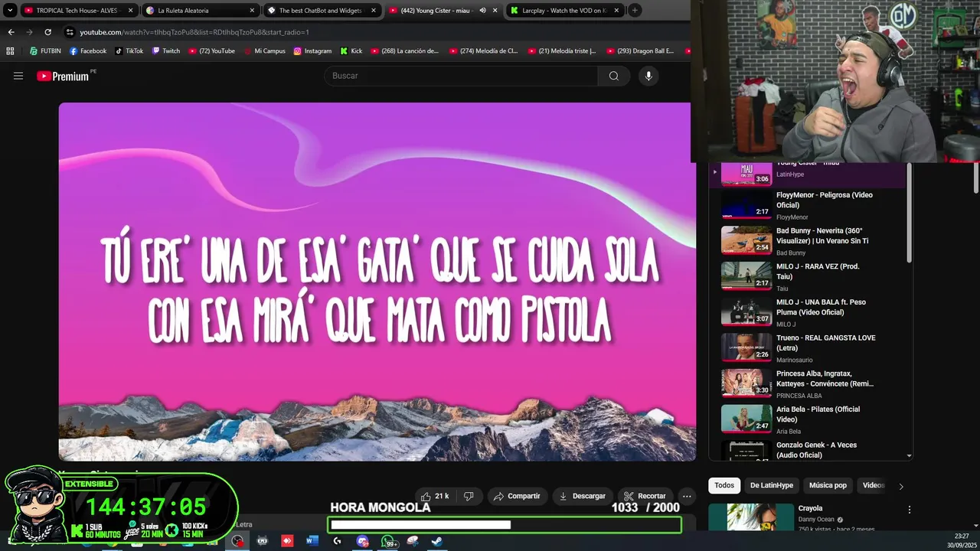Screen dimensions: 980x551
Task: Go back with the browser back arrow
Action: tap(11, 32)
